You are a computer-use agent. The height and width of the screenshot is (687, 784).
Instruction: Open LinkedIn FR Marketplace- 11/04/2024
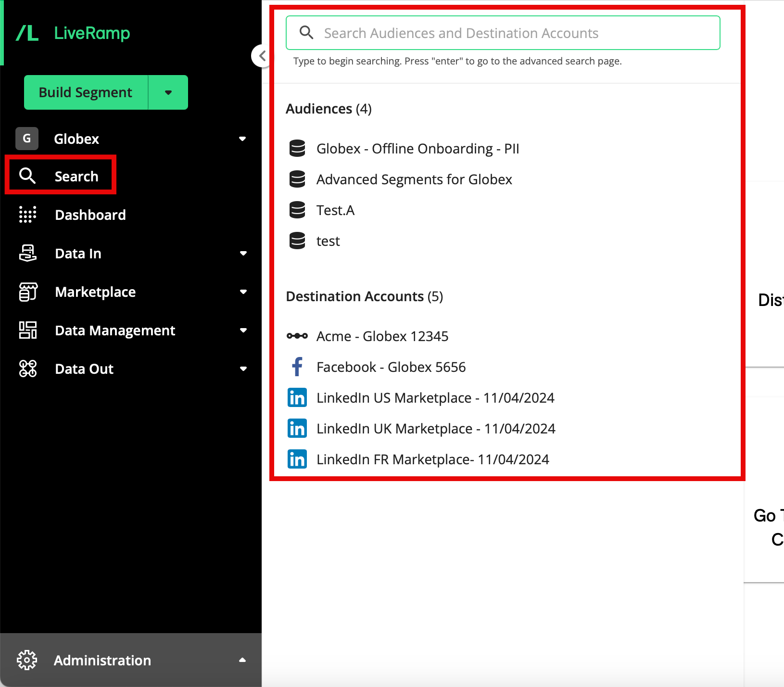tap(433, 459)
